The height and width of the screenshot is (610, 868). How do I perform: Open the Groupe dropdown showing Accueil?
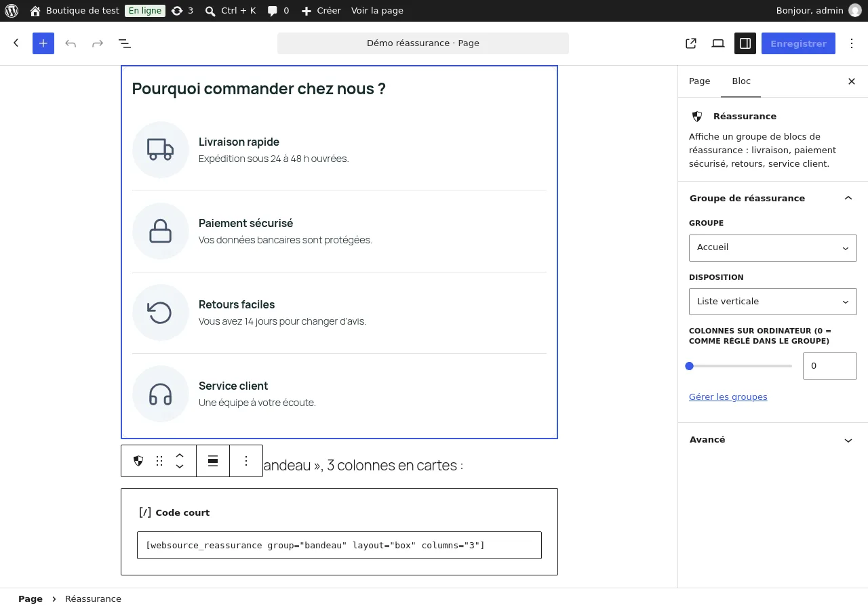(773, 248)
